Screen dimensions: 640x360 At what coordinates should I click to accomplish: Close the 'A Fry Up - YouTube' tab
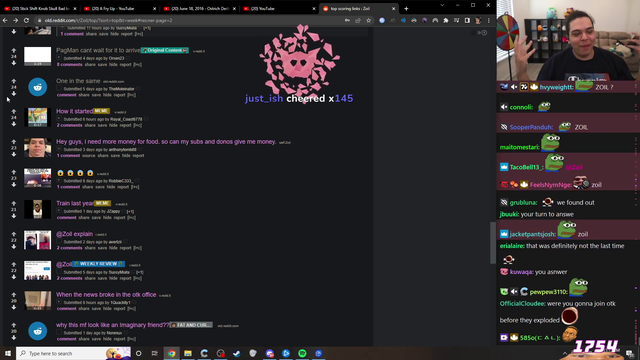(154, 9)
